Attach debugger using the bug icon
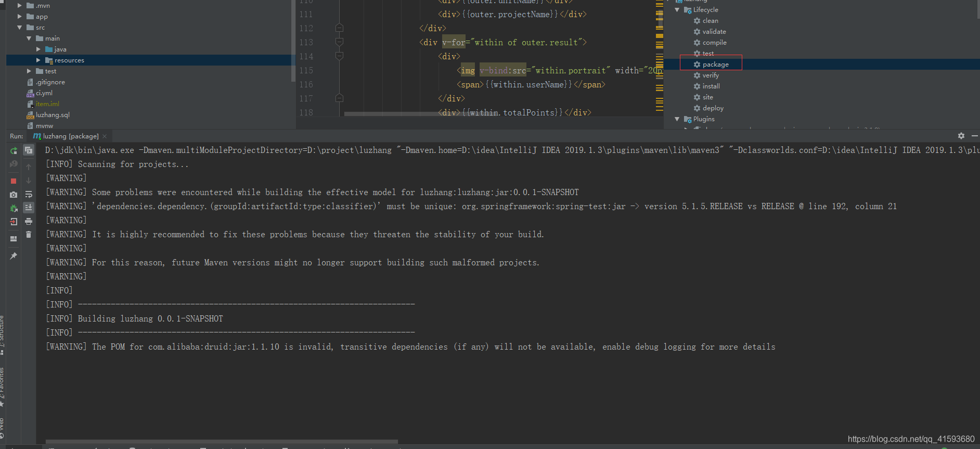The height and width of the screenshot is (449, 980). click(x=14, y=208)
